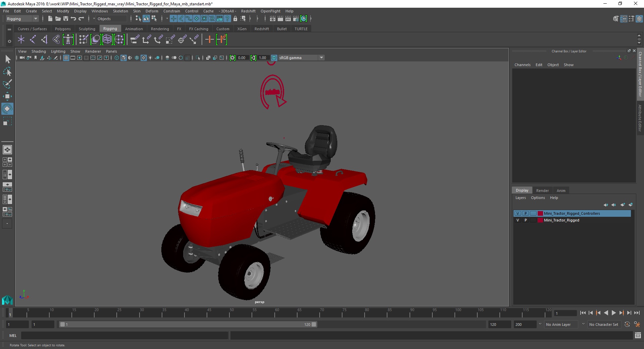
Task: Open the Attribute Editor side tab
Action: click(640, 117)
